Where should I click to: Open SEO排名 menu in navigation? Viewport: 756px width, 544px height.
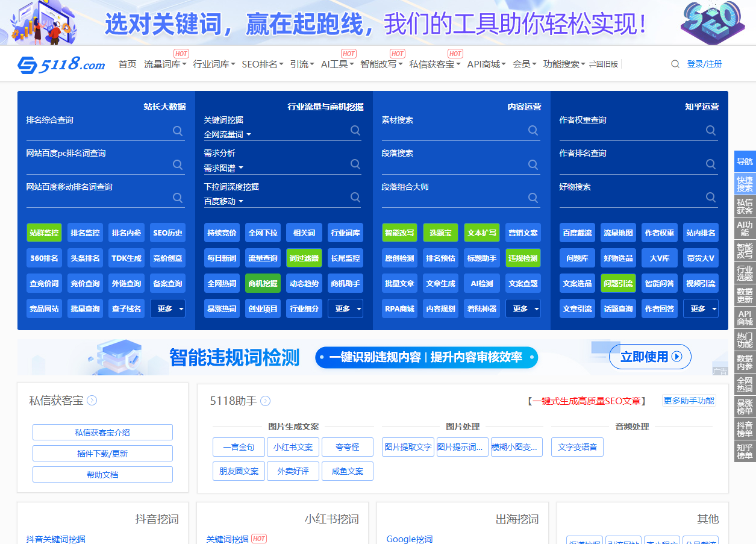click(263, 64)
